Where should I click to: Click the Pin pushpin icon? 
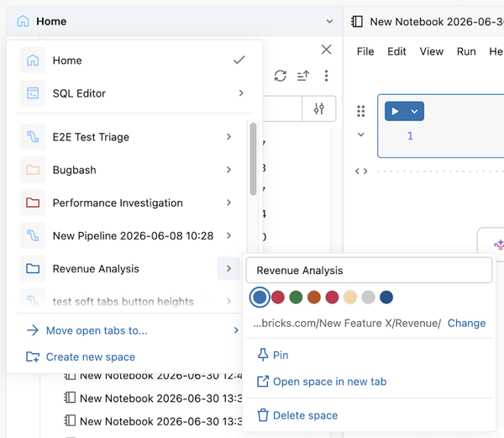(x=263, y=355)
